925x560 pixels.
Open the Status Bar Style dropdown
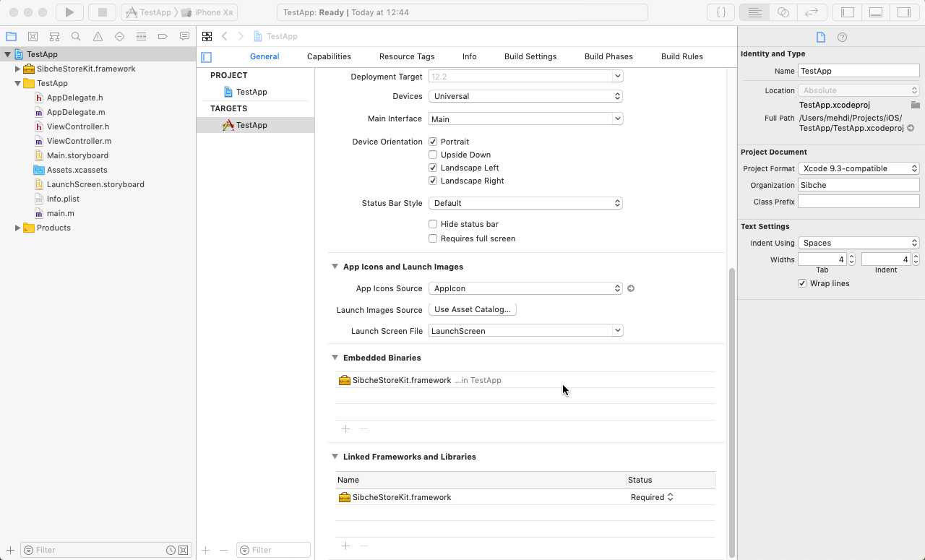pyautogui.click(x=525, y=203)
